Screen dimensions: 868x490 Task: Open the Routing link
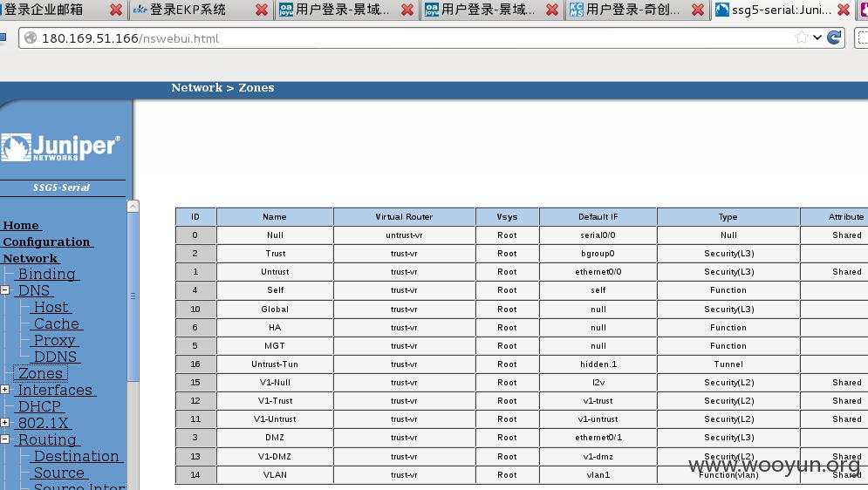click(48, 439)
